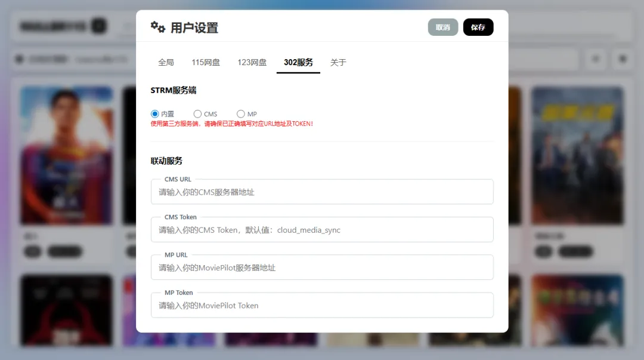Click the dark app logo icon at top left
Screen dimensions: 644x360
(98, 26)
